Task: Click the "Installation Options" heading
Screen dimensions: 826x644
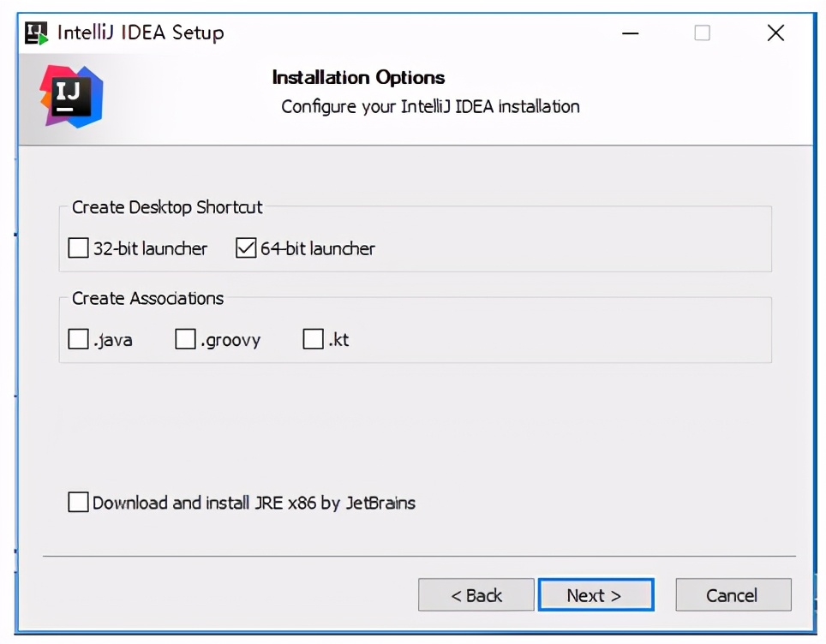Action: tap(358, 78)
